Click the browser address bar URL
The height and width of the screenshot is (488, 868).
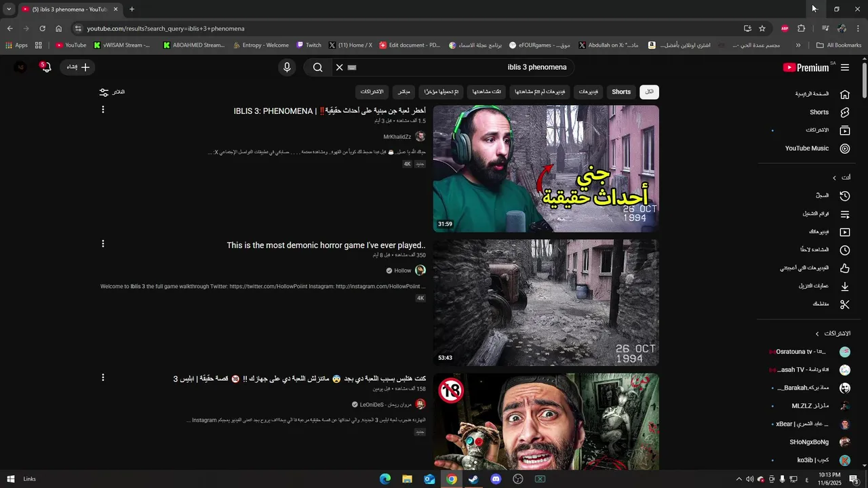coord(166,28)
